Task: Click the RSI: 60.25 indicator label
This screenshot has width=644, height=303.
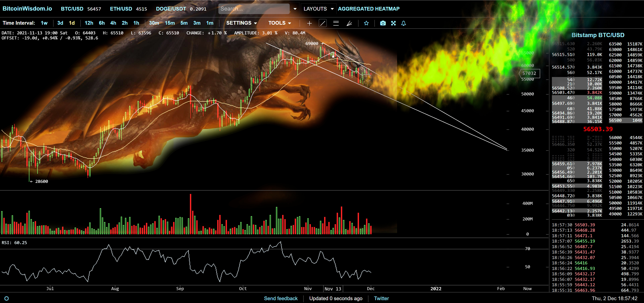Action: (14, 243)
